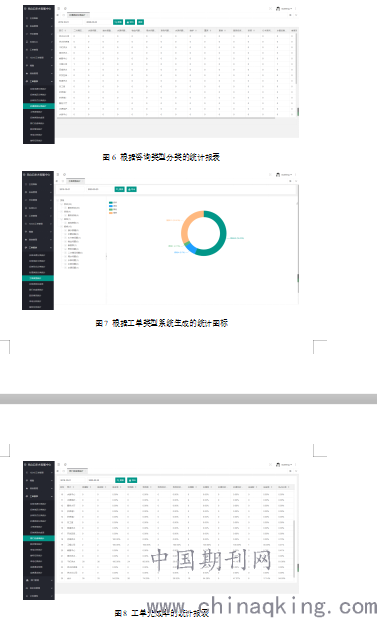This screenshot has height=618, width=377.
Task: Click hamburger menu icon in bottom table screenshot
Action: point(58,465)
